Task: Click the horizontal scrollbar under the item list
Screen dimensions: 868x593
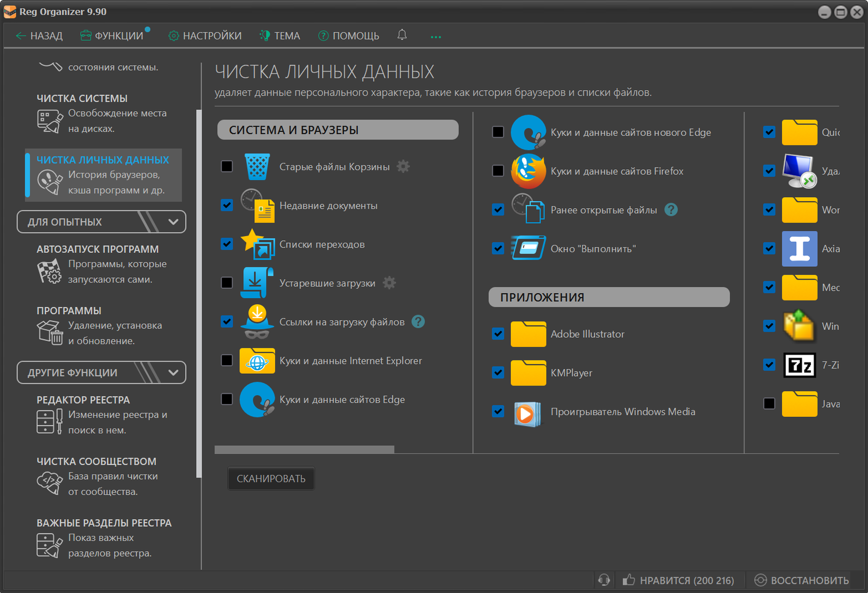Action: pos(304,449)
